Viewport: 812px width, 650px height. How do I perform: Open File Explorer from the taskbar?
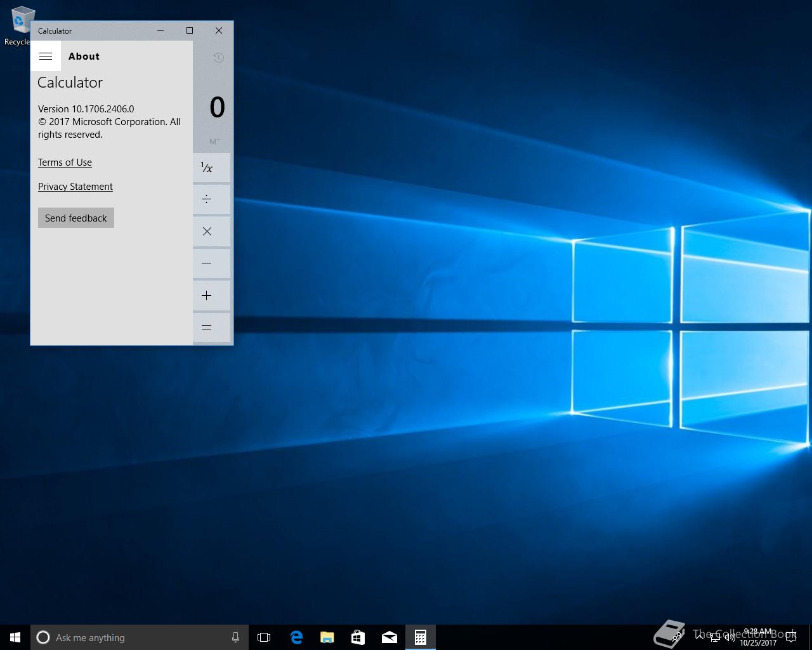[x=327, y=637]
